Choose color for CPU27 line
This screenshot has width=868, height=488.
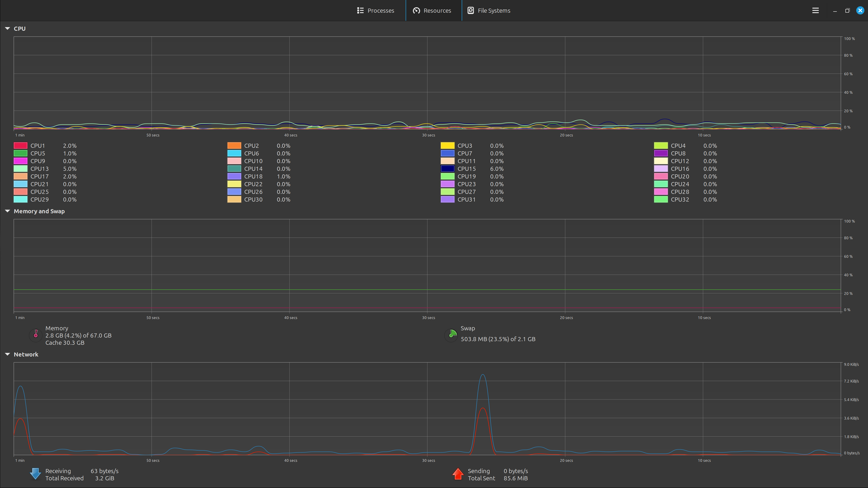click(447, 192)
